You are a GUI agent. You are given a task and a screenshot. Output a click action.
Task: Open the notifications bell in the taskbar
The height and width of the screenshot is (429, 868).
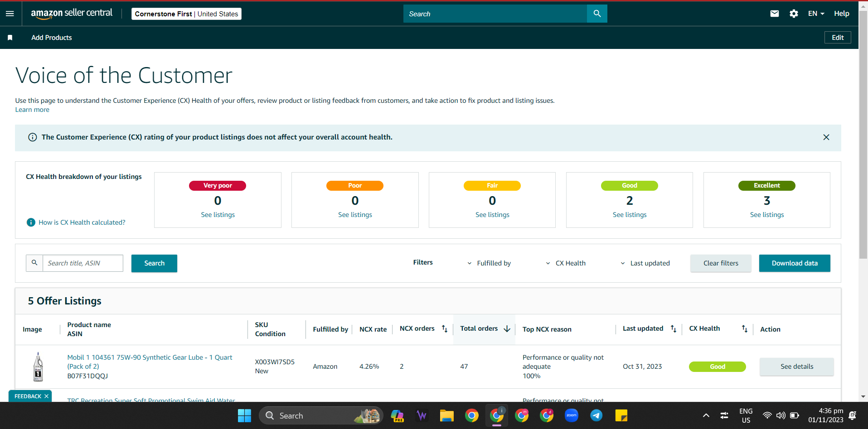tap(853, 415)
